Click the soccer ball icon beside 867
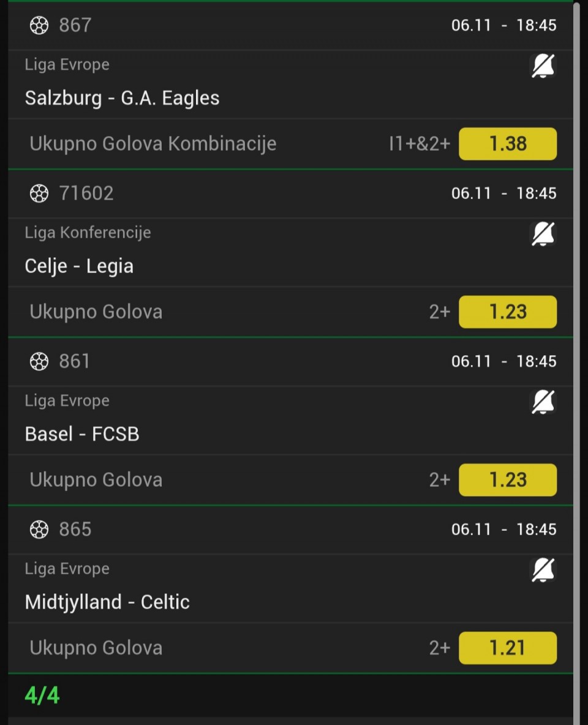Viewport: 588px width, 725px height. (x=39, y=26)
